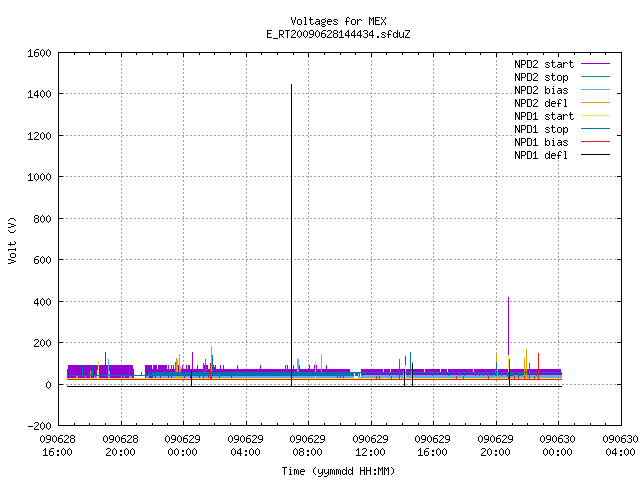640x480 pixels.
Task: Click the purple spike reaching 400 volts
Action: (x=508, y=327)
